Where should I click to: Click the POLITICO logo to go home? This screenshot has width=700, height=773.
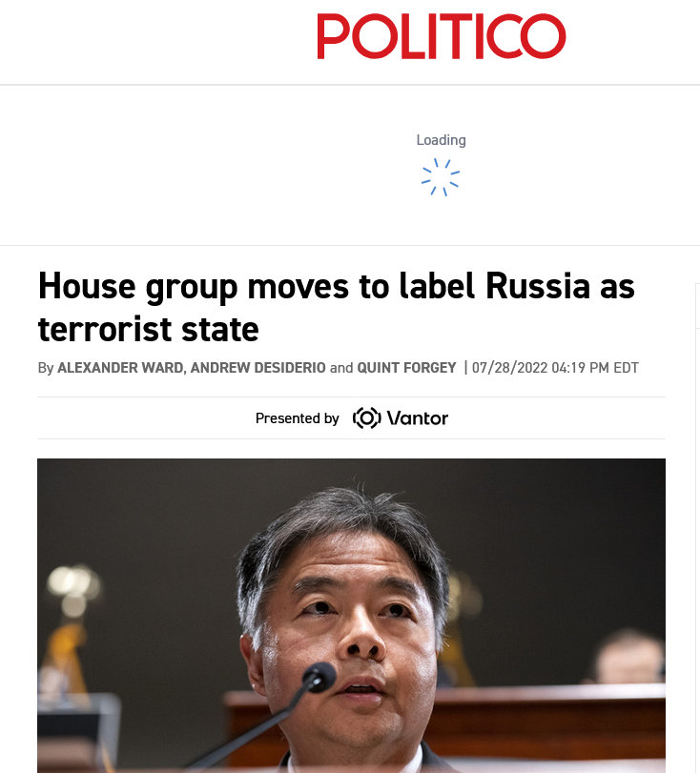(x=441, y=36)
